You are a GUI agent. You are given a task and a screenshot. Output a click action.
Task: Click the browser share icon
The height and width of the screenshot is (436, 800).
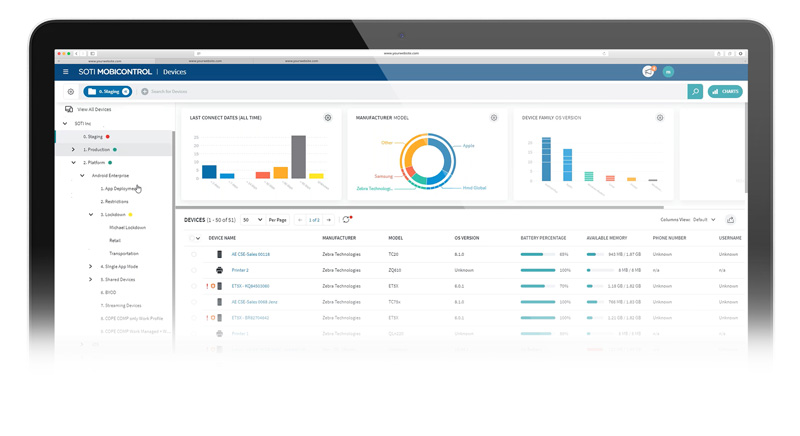click(718, 54)
